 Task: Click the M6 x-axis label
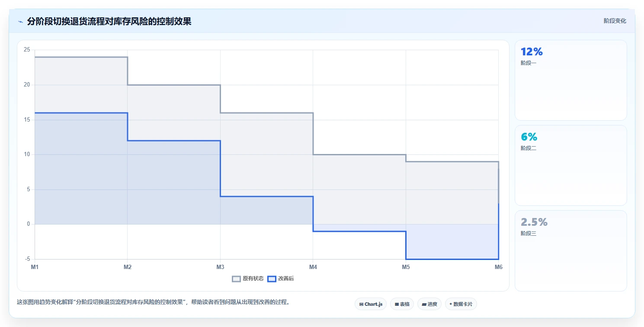pos(499,267)
